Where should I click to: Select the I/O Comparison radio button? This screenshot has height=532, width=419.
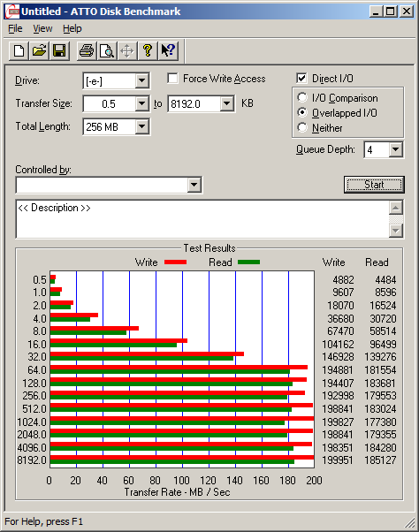[302, 98]
